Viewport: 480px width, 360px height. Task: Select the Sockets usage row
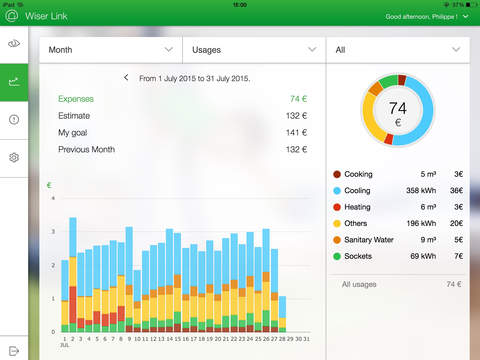pyautogui.click(x=398, y=256)
